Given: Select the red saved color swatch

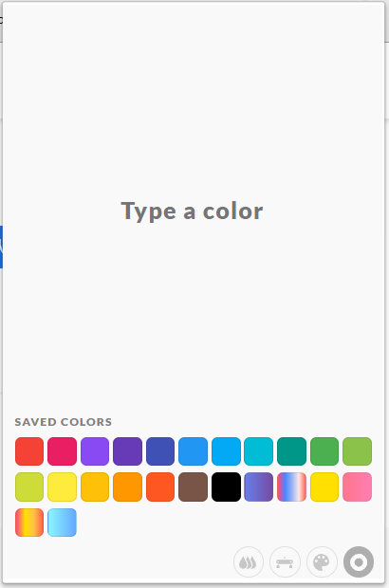Looking at the screenshot, I should click(x=29, y=451).
